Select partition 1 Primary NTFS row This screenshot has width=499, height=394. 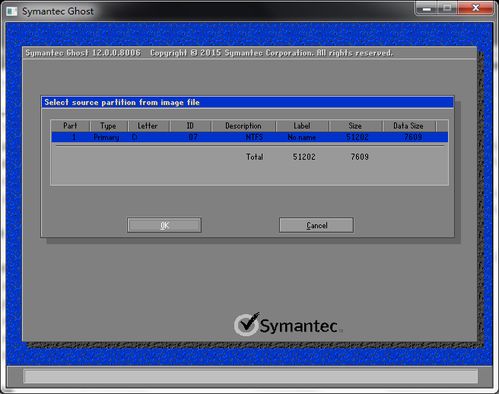coord(250,137)
